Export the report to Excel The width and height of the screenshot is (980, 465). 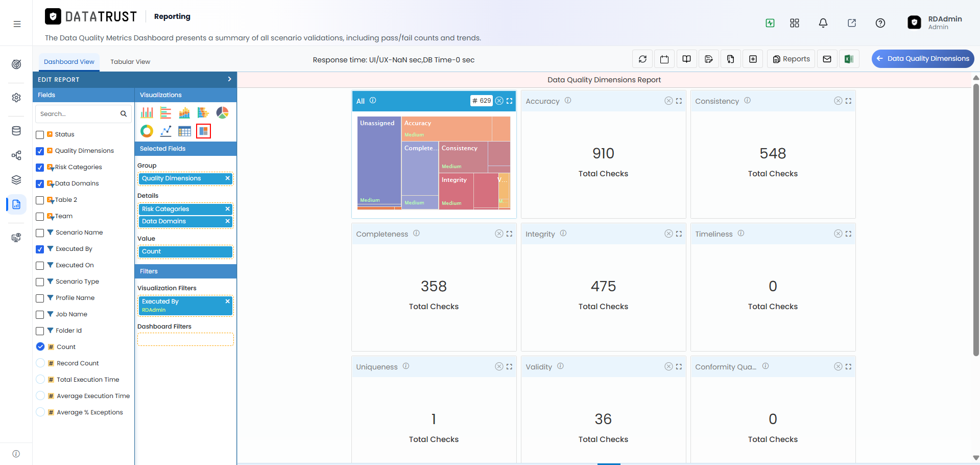[x=849, y=59]
